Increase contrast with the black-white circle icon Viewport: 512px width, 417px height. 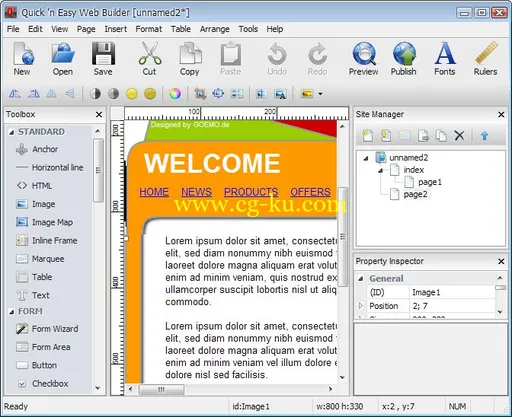[95, 94]
